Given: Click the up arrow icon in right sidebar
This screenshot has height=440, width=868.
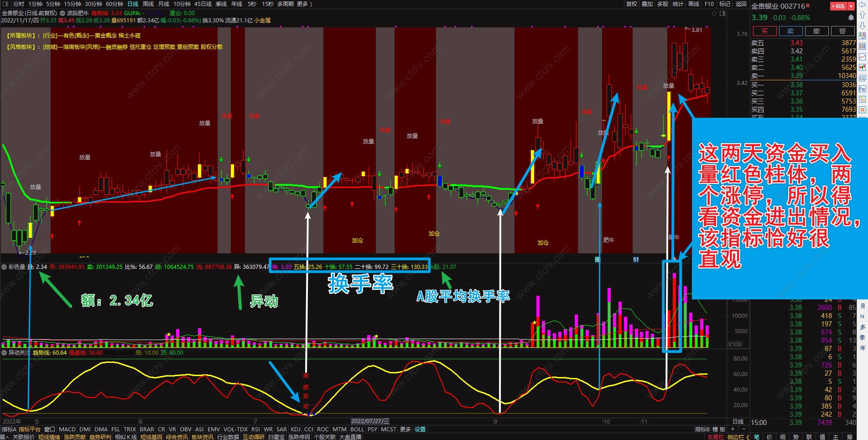Looking at the screenshot, I should click(x=862, y=16).
